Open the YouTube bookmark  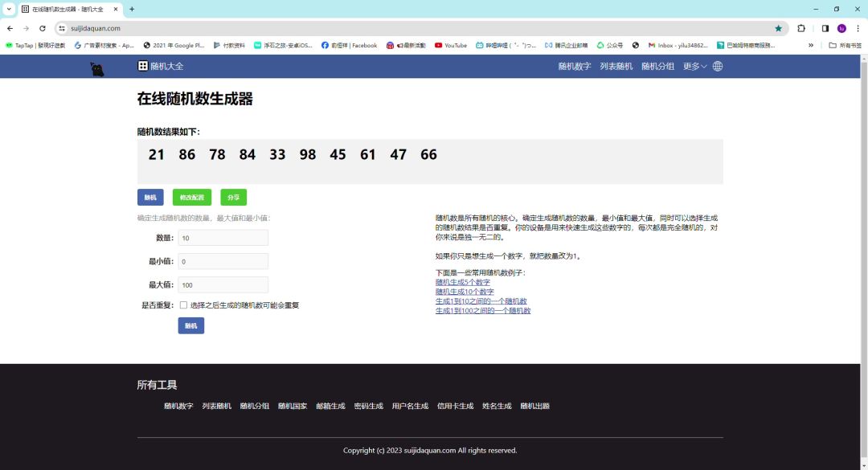450,46
